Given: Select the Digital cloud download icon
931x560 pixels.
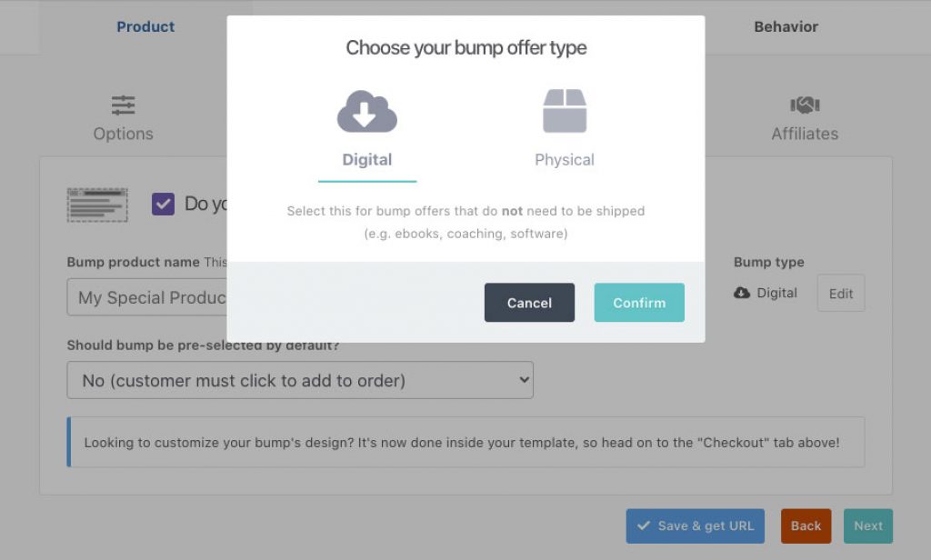Looking at the screenshot, I should [x=367, y=111].
